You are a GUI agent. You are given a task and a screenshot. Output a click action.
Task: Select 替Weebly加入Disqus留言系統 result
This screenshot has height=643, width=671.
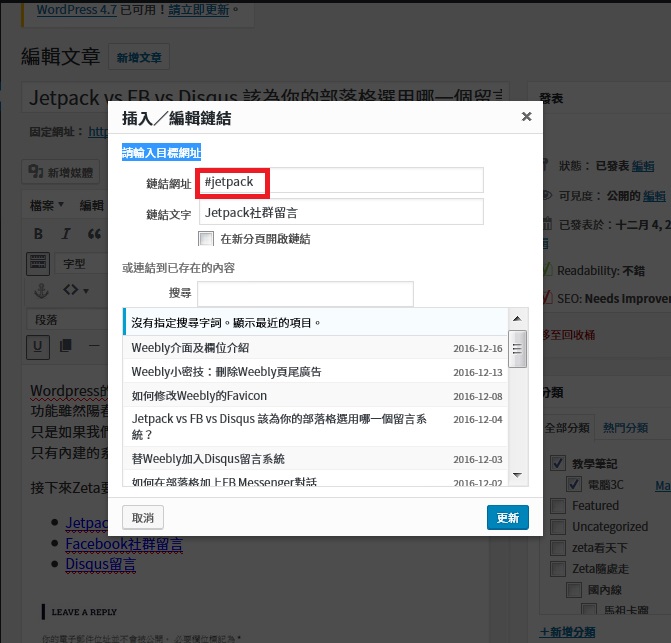[315, 459]
